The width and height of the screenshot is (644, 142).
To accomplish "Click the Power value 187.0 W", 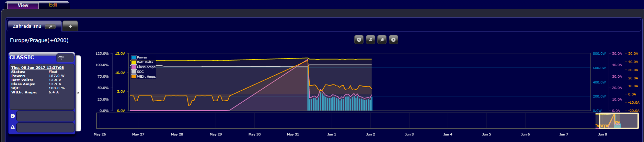I will [x=56, y=76].
